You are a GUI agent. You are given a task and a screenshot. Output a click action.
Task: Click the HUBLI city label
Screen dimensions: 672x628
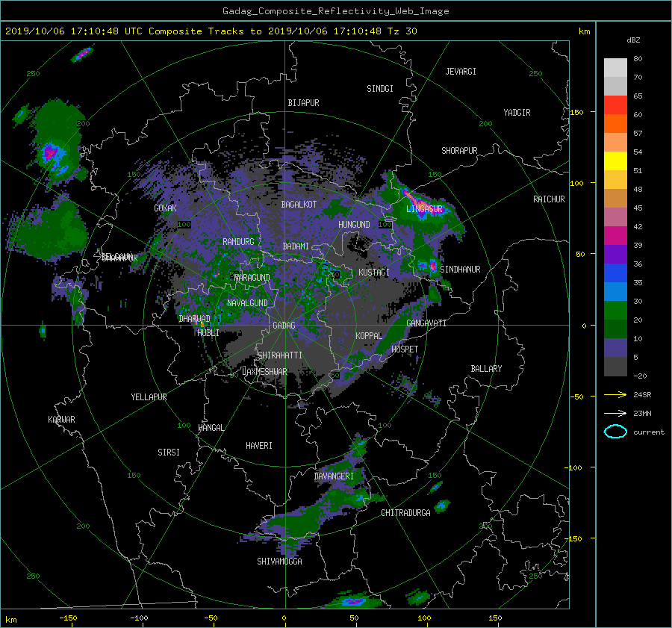208,332
